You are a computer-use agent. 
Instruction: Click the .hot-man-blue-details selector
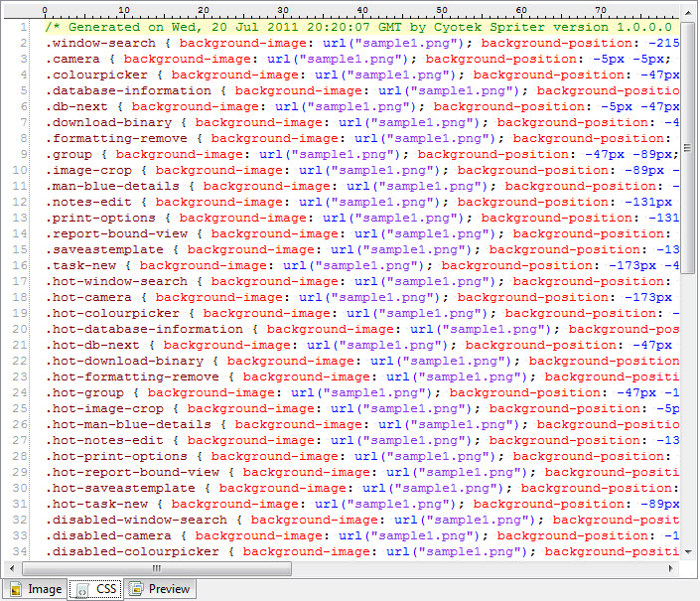[128, 424]
